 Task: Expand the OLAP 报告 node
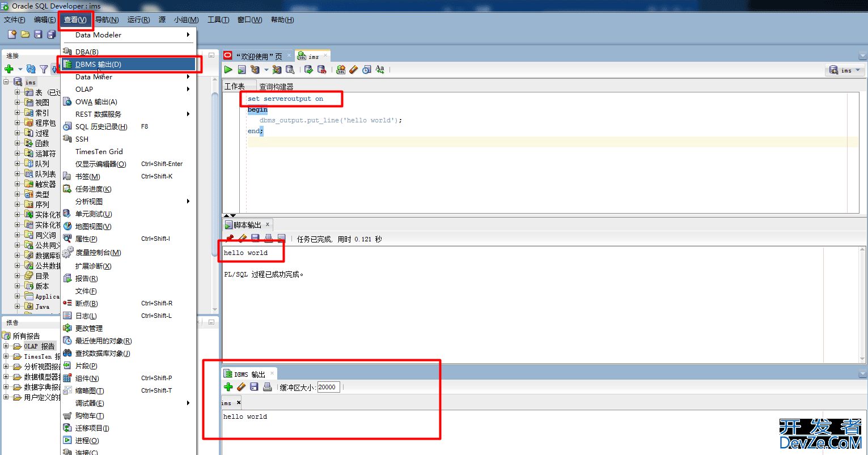(6, 346)
